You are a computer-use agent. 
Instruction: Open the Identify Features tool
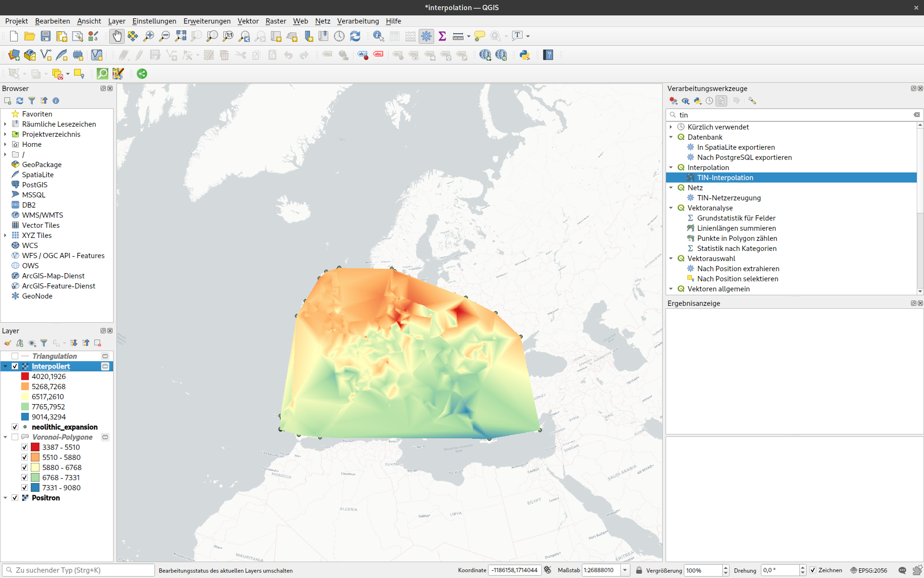(378, 36)
